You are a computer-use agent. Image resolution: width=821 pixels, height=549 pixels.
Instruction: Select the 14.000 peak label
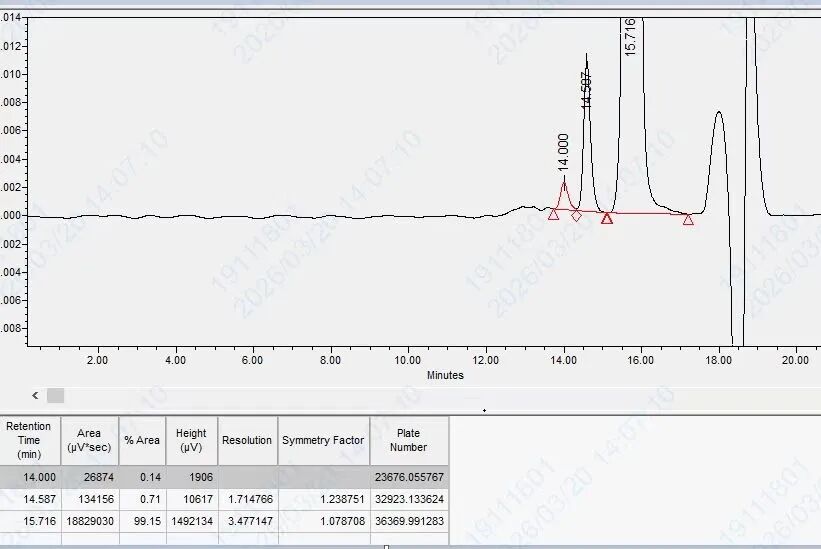(x=563, y=150)
